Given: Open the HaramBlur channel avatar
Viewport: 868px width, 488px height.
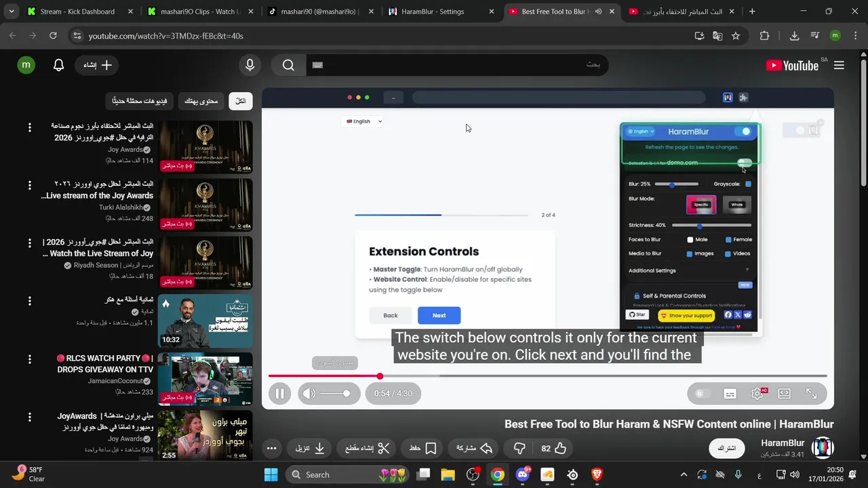Looking at the screenshot, I should coord(823,448).
